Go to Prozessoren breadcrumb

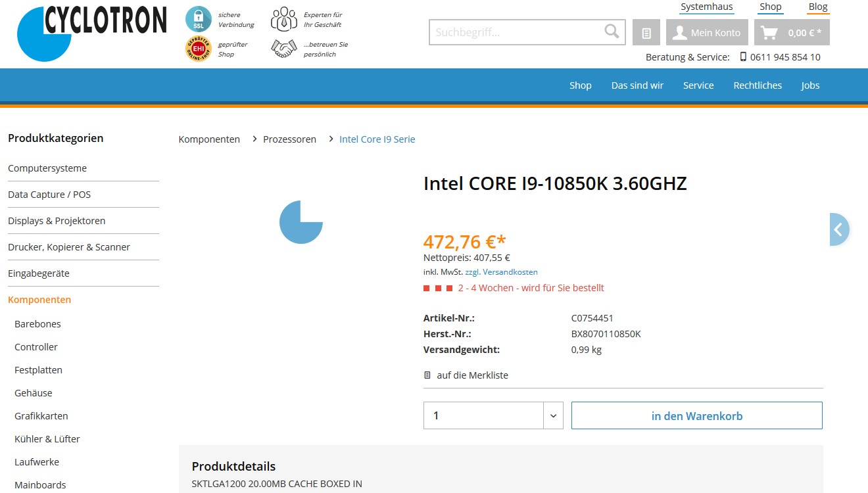289,139
